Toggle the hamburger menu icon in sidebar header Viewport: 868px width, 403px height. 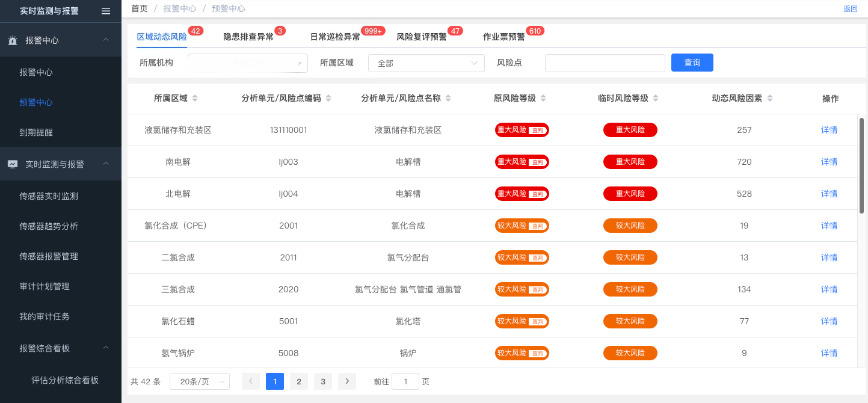[x=106, y=11]
